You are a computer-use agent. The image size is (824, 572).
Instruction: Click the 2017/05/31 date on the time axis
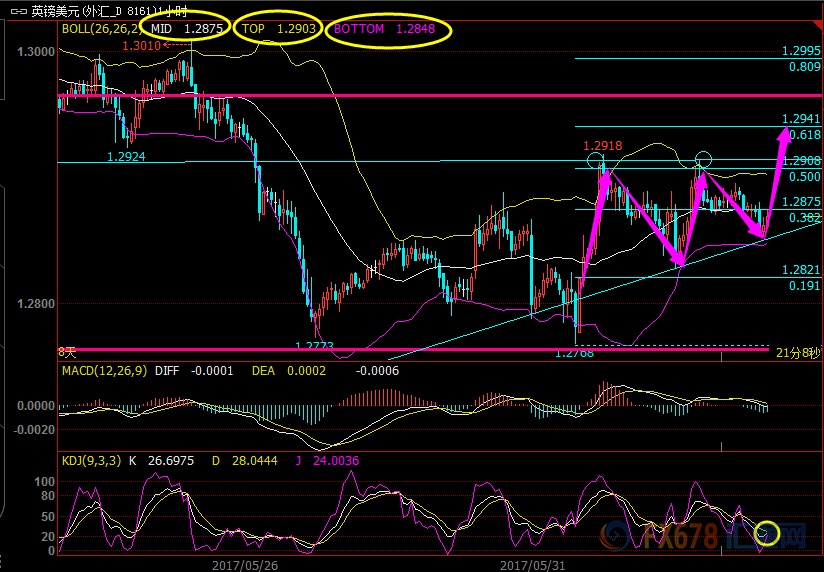[531, 564]
